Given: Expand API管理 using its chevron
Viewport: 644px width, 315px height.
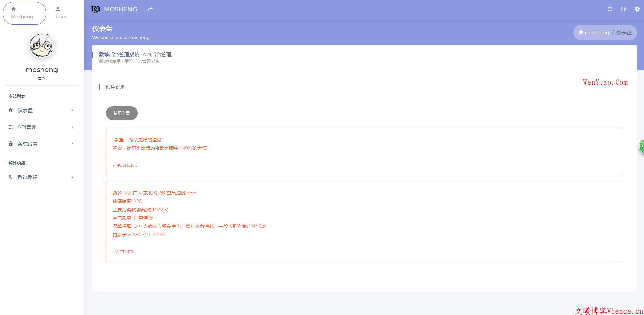Looking at the screenshot, I should 72,127.
